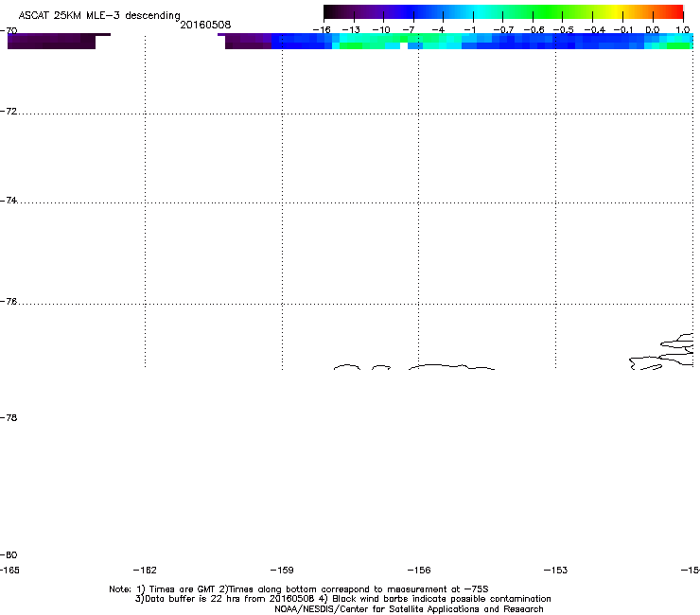700x615 pixels.
Task: Click the -80 latitude axis label
Action: click(9, 555)
